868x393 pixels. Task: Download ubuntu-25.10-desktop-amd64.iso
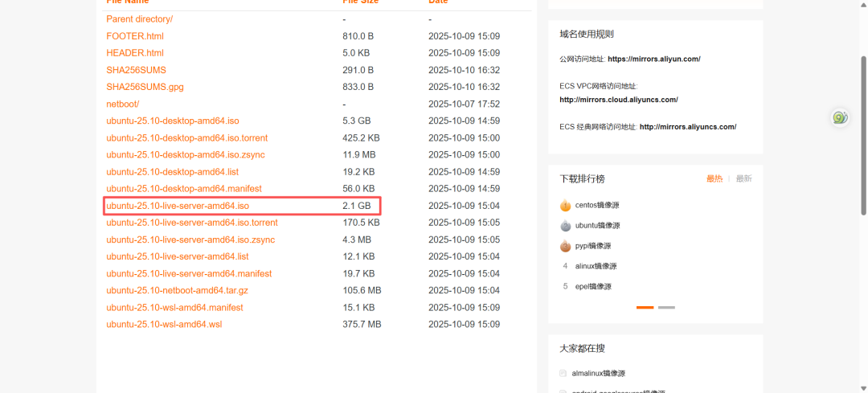pyautogui.click(x=173, y=121)
